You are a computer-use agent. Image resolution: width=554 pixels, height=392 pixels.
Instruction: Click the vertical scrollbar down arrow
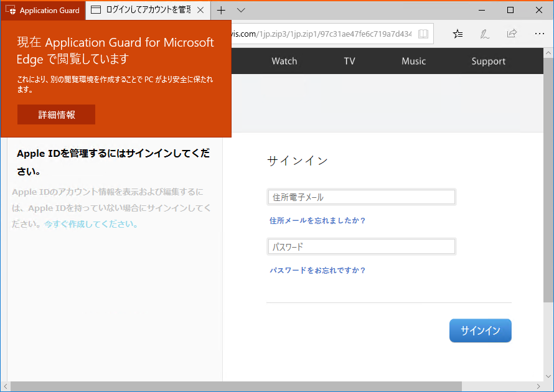tap(548, 376)
